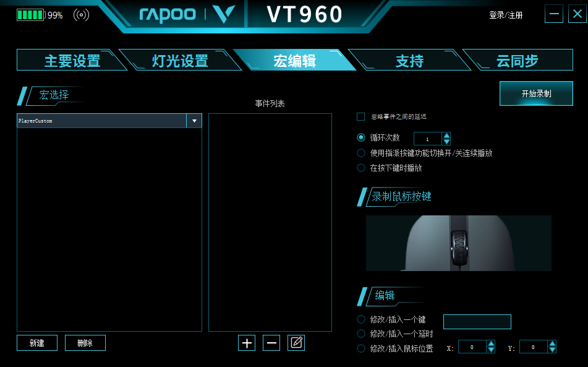Click the Rapoo V logo
This screenshot has height=367, width=588.
point(224,15)
